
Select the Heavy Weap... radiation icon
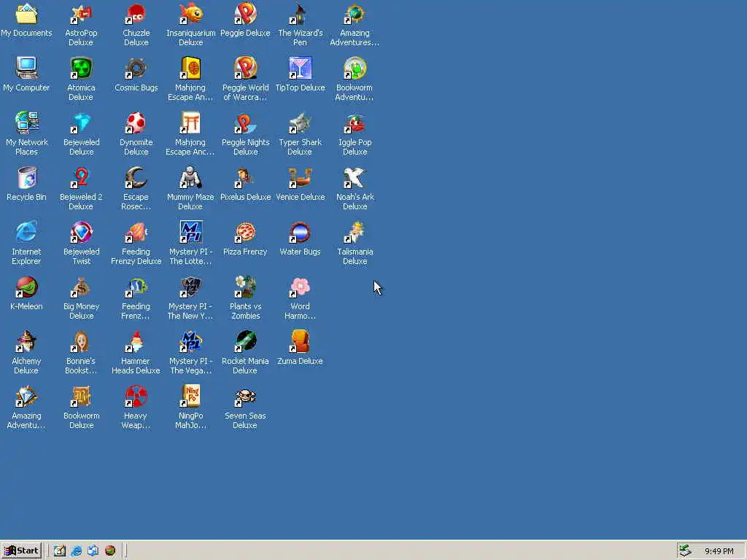(x=136, y=397)
